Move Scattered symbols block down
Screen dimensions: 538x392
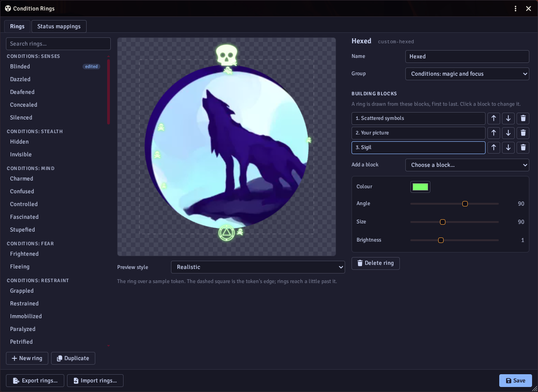pos(508,119)
